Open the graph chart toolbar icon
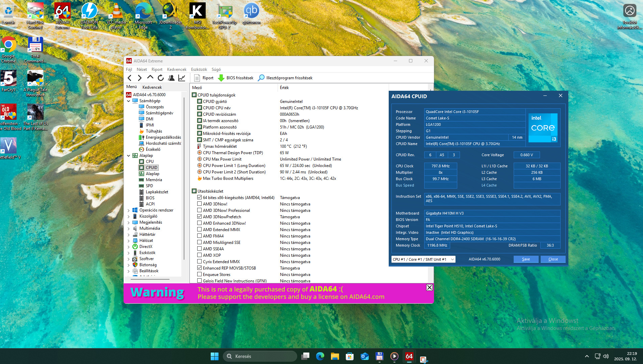643x364 pixels. pyautogui.click(x=182, y=78)
